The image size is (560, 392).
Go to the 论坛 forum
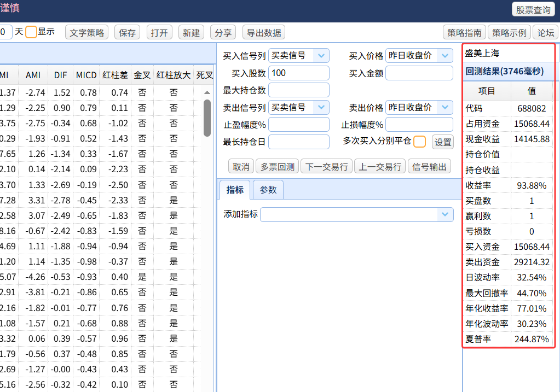coord(546,32)
